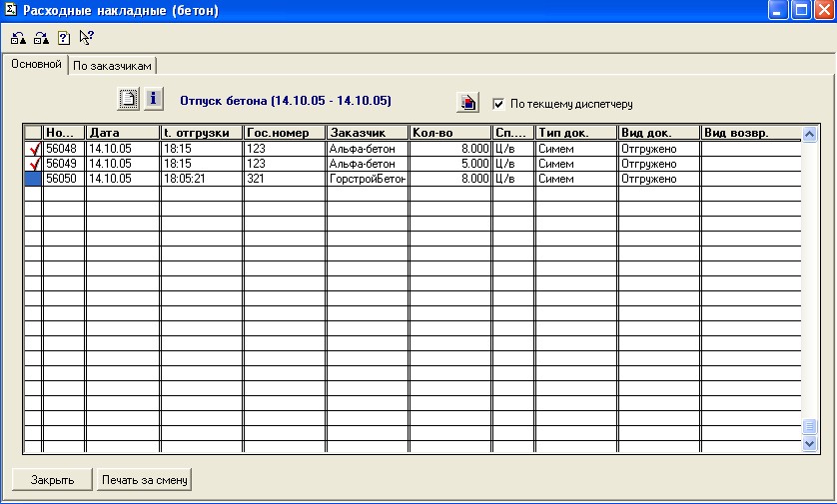Click 'Отгружено' in row 56050

tap(658, 179)
